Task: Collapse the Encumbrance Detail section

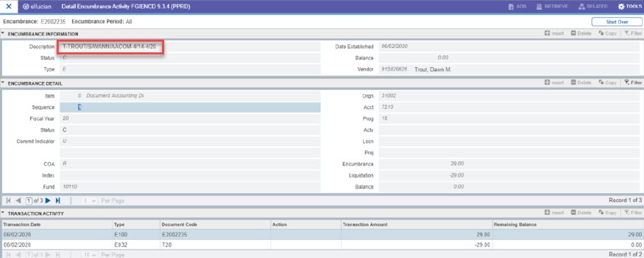Action: pos(4,83)
